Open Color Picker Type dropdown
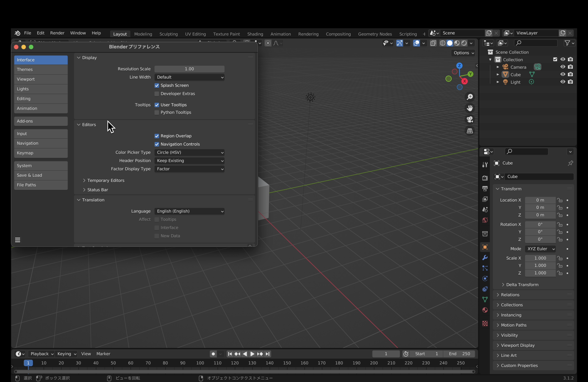This screenshot has height=382, width=588. click(x=189, y=152)
